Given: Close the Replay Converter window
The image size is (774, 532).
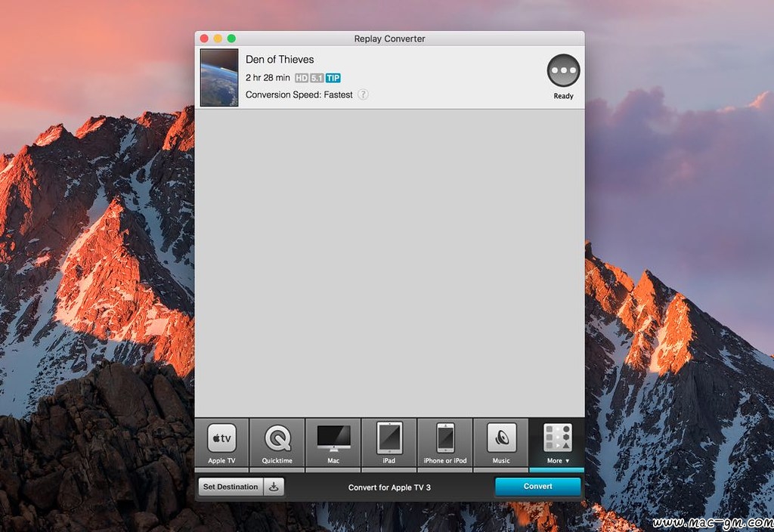Looking at the screenshot, I should pos(204,39).
